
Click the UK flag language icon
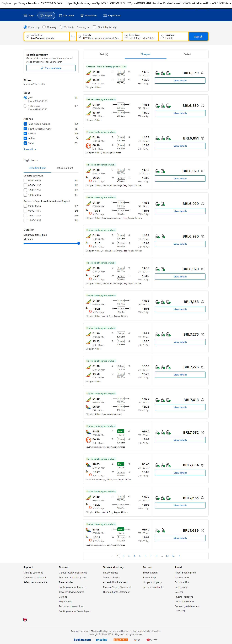[x=25, y=620]
